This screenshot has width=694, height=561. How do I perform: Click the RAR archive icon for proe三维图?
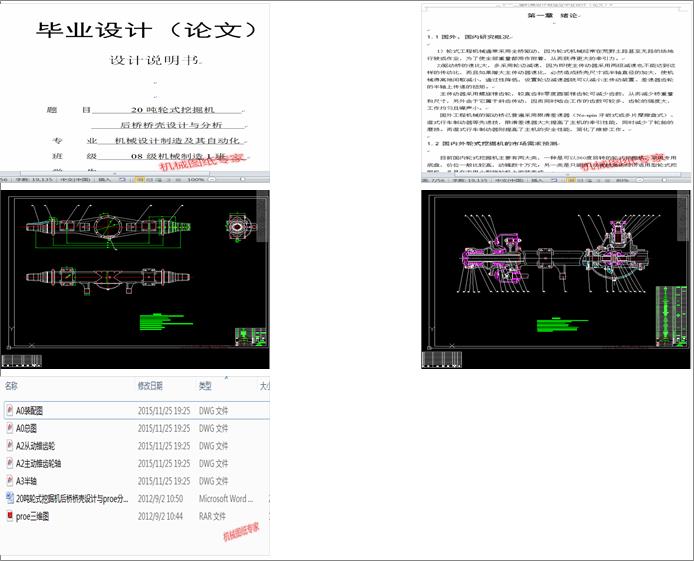9,516
